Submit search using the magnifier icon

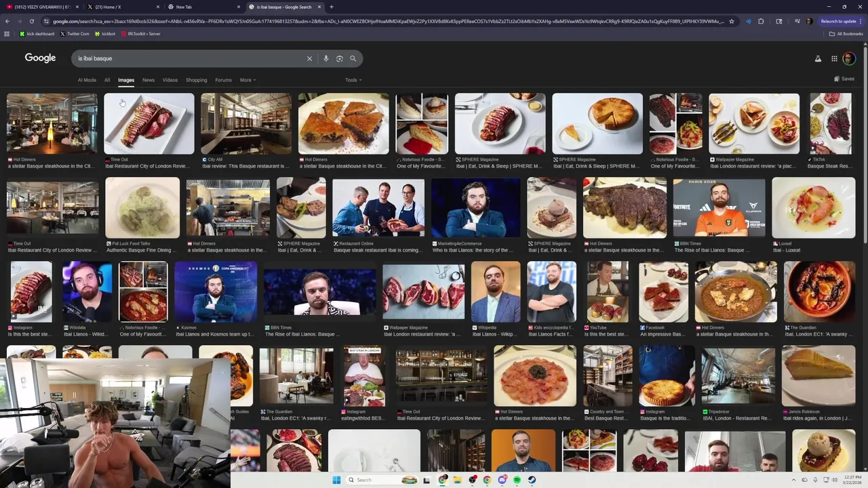[x=353, y=58]
